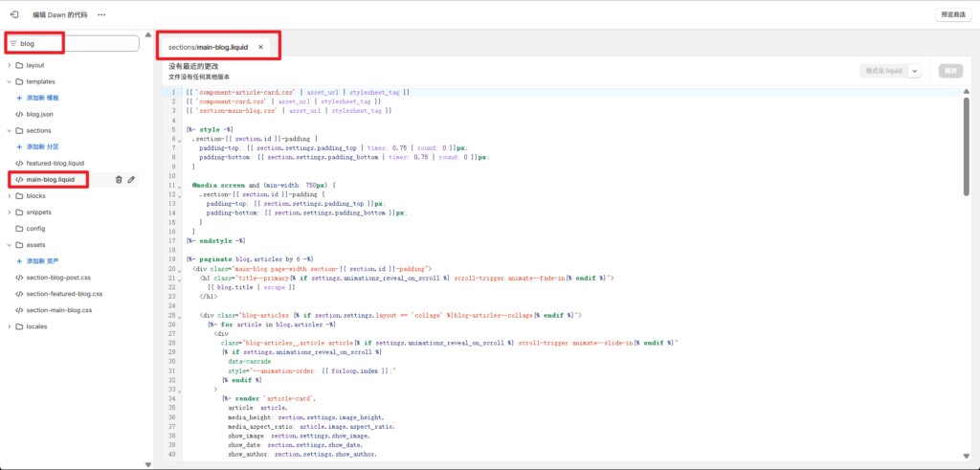Click the paginate blog.articles code line
The width and height of the screenshot is (980, 470).
(250, 258)
